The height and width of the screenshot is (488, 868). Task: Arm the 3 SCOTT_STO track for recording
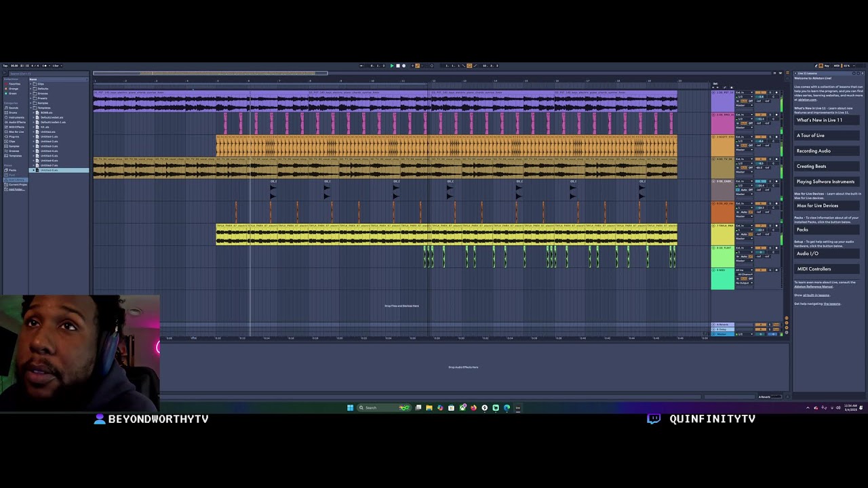pos(776,137)
